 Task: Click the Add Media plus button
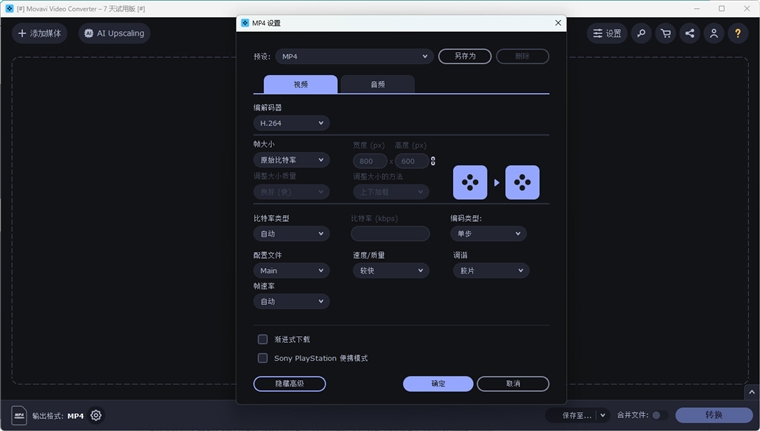pyautogui.click(x=39, y=33)
